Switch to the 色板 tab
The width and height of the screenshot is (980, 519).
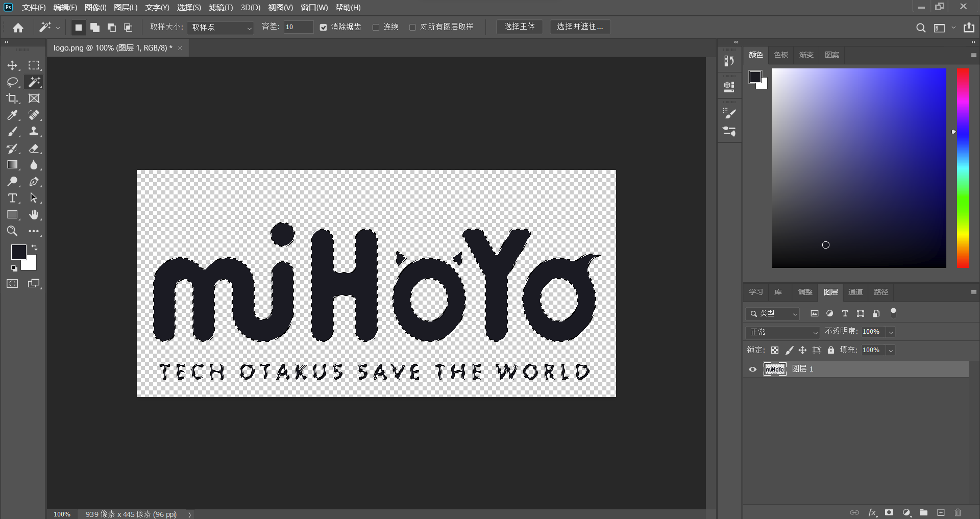[781, 55]
